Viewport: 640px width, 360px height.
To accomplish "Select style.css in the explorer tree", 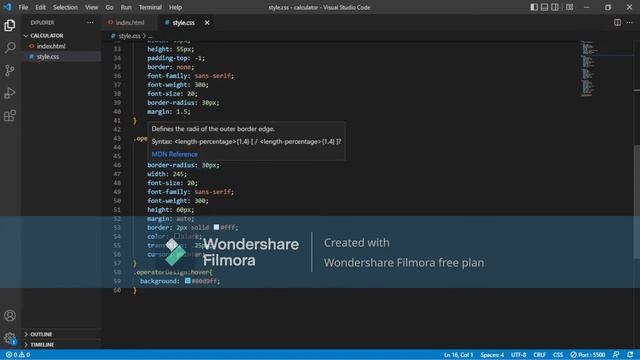I will coord(61,57).
